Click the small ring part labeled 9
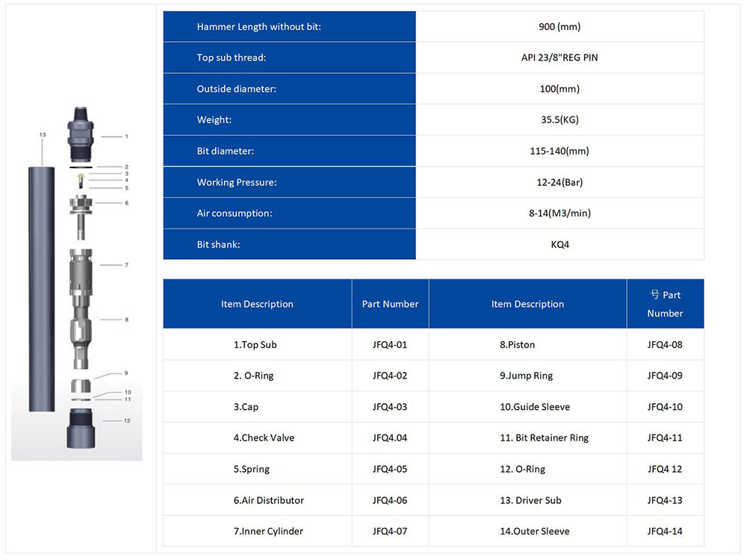 [80, 388]
